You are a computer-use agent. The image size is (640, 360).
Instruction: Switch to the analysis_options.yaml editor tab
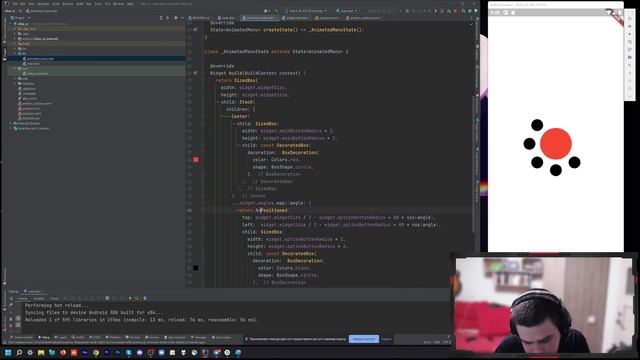pos(363,18)
